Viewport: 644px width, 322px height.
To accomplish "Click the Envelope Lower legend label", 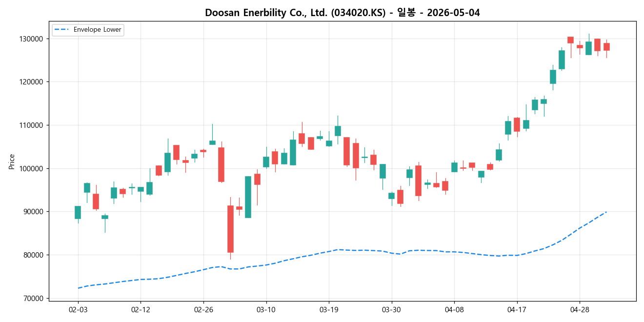I will 98,30.
